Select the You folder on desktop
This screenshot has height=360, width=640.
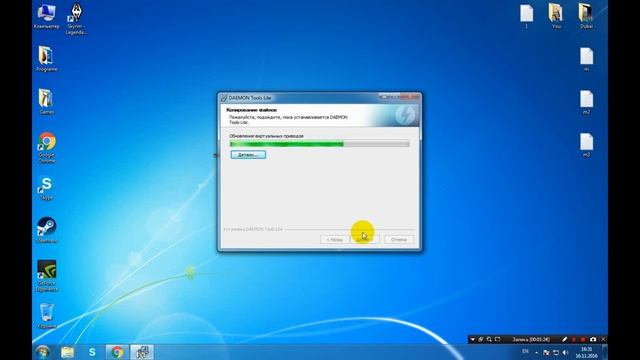556,16
